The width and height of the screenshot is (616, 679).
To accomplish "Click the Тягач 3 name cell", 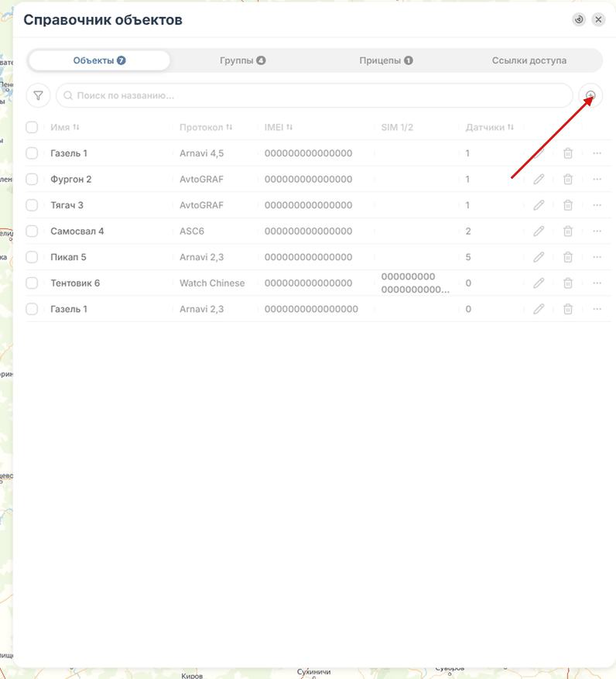I will tap(67, 205).
